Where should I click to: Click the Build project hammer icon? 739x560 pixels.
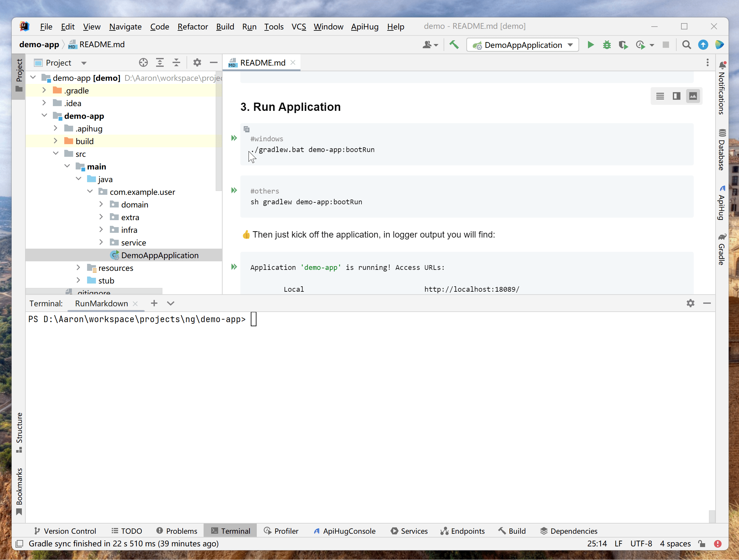click(454, 45)
